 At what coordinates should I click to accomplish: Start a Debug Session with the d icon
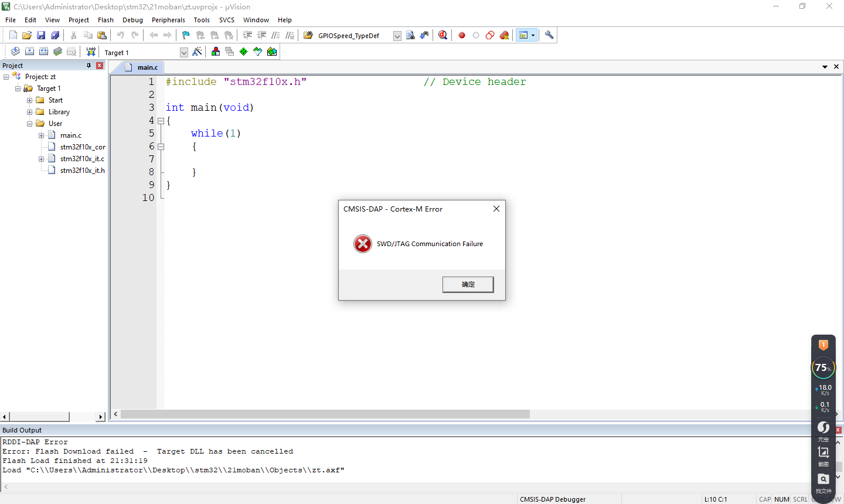(443, 35)
